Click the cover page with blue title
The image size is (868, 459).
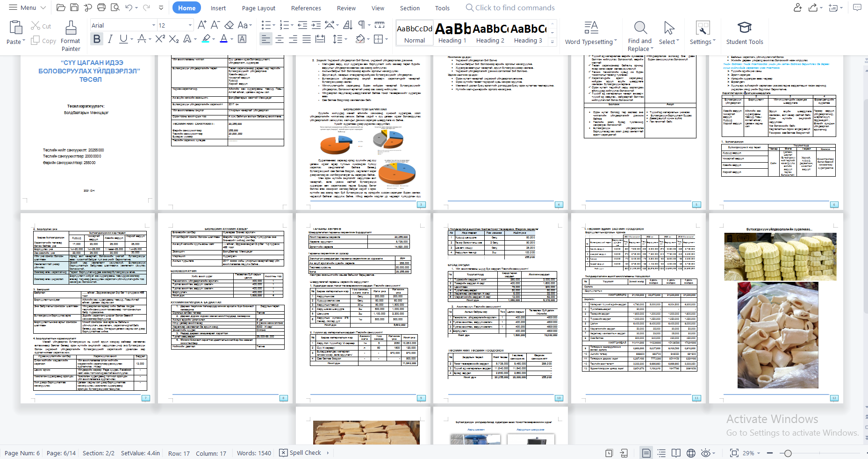[87, 132]
